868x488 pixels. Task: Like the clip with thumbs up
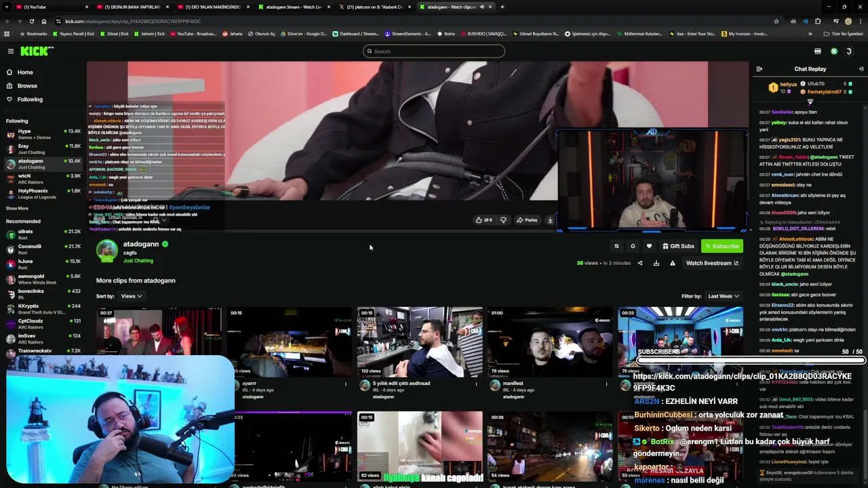tap(483, 220)
